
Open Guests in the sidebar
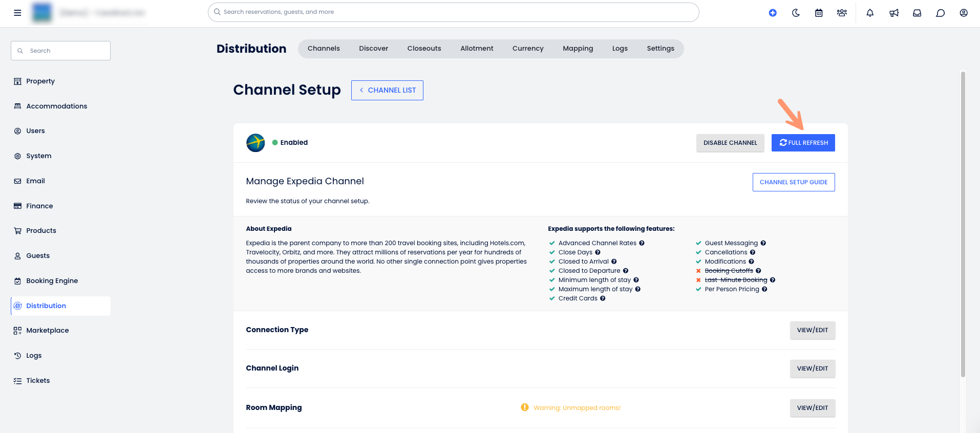(60, 256)
